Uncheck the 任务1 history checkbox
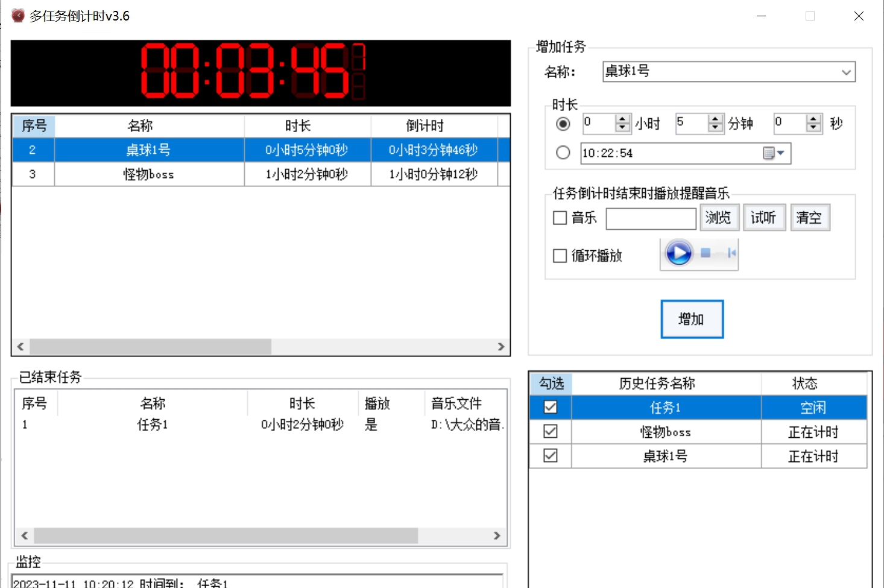The image size is (884, 588). pyautogui.click(x=551, y=407)
